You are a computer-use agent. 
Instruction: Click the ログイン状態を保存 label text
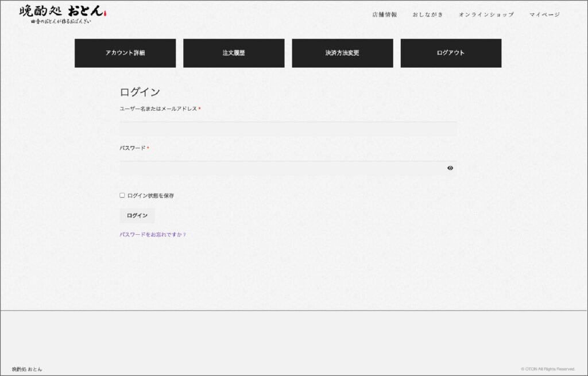click(150, 196)
